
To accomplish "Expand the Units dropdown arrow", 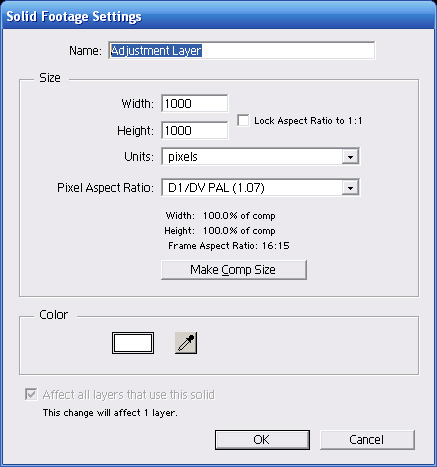I will [x=350, y=157].
